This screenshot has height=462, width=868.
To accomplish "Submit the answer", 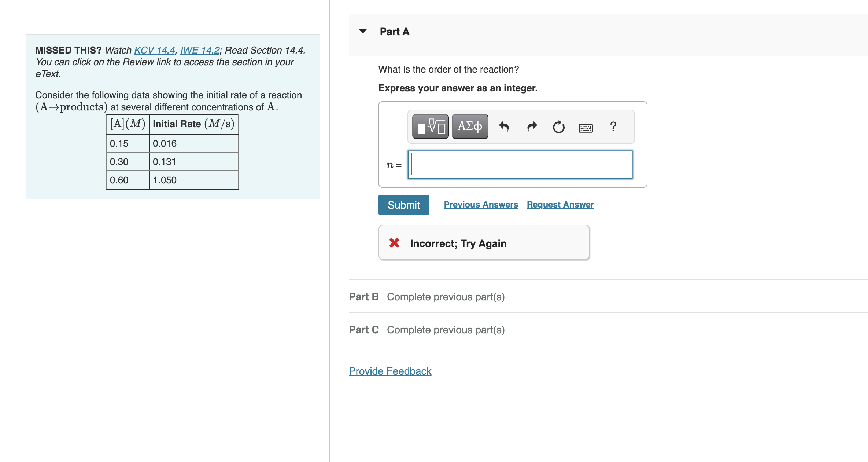I will [x=404, y=205].
